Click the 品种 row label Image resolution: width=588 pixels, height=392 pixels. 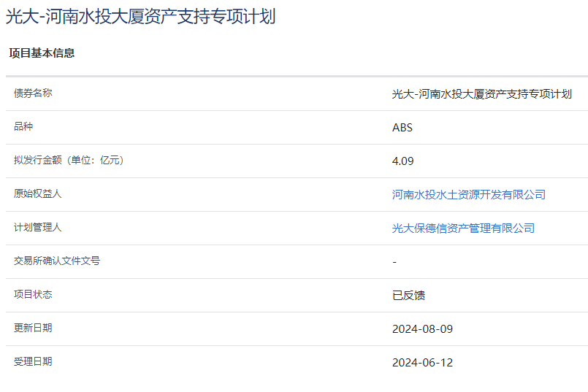click(x=23, y=127)
